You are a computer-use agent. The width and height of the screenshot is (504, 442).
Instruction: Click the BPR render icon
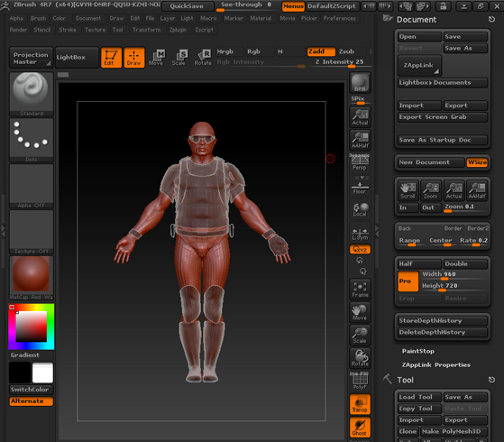pos(360,82)
